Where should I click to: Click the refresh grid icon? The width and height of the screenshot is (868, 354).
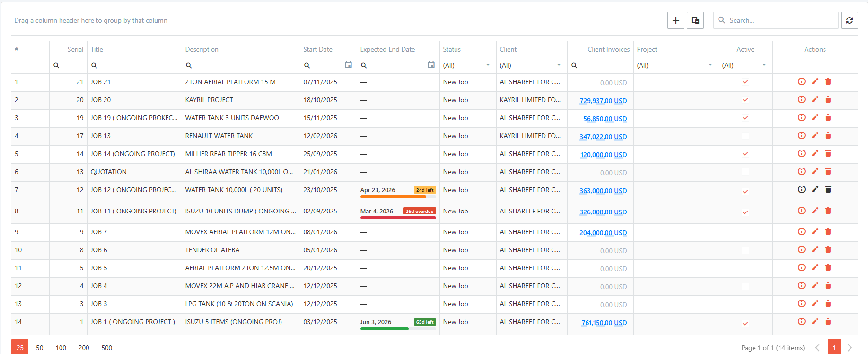849,20
